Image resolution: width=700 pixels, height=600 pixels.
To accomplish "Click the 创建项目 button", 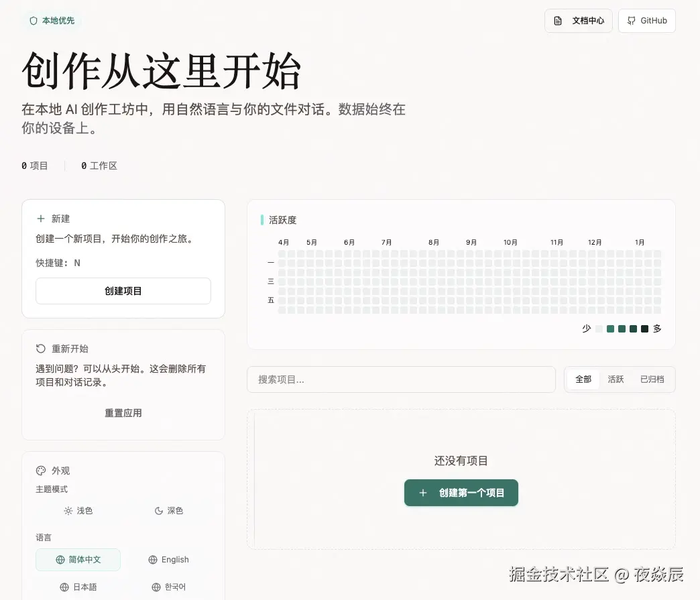I will pos(123,291).
